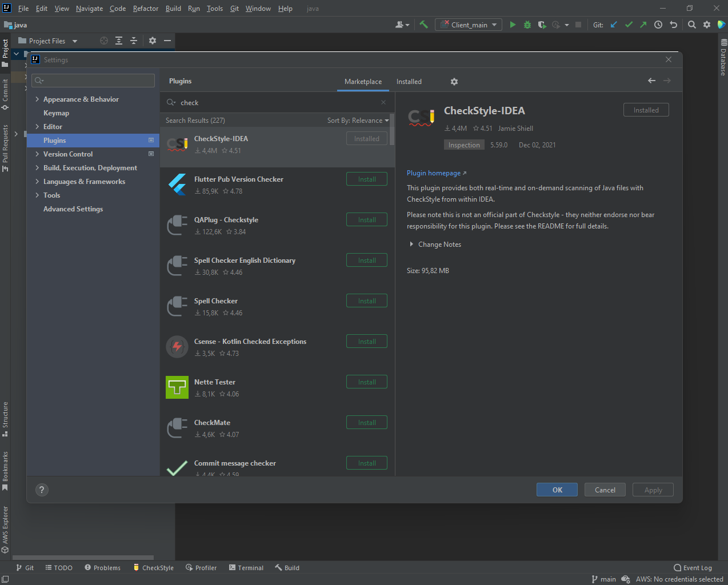This screenshot has width=728, height=585.
Task: Open the Git menu
Action: pyautogui.click(x=234, y=9)
